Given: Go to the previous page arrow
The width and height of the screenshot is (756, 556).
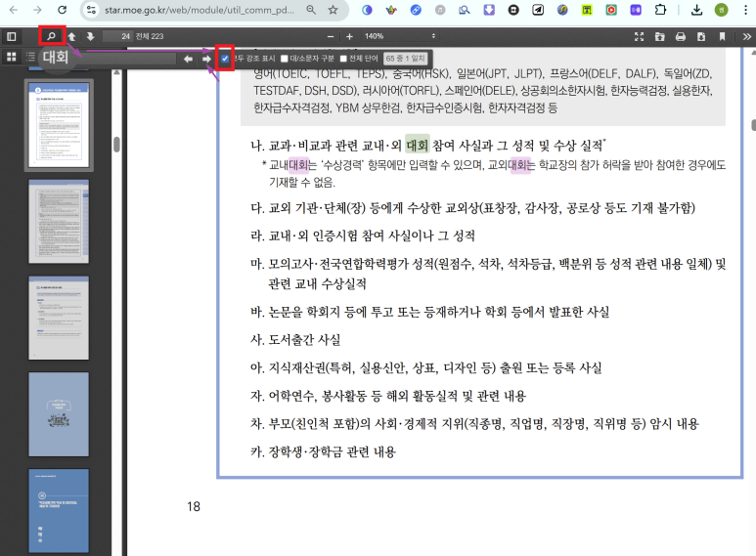Looking at the screenshot, I should point(71,36).
